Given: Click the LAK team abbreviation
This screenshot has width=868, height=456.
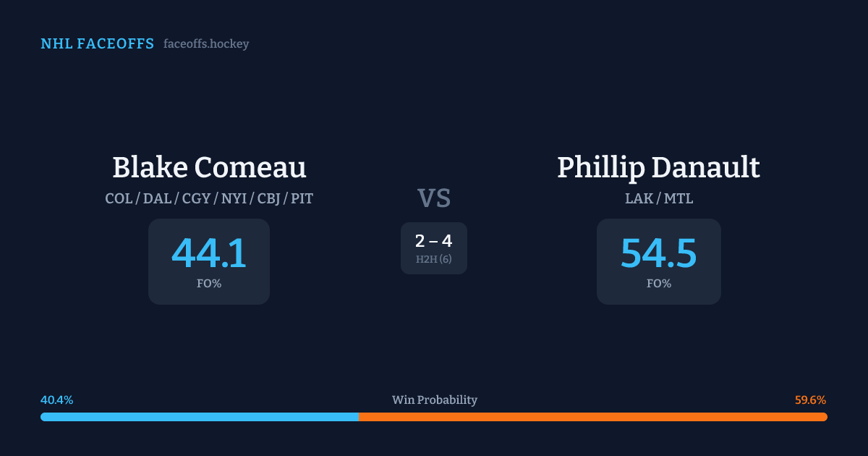Looking at the screenshot, I should [639, 198].
